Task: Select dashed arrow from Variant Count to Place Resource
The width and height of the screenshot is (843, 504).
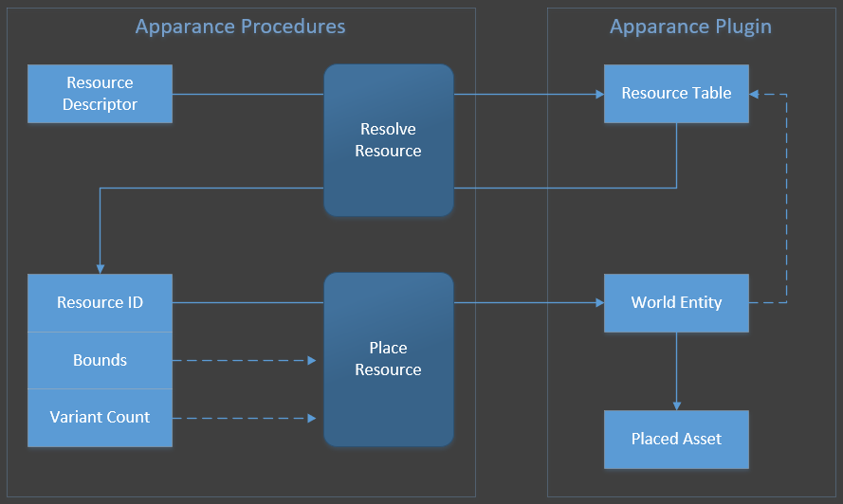Action: [245, 418]
